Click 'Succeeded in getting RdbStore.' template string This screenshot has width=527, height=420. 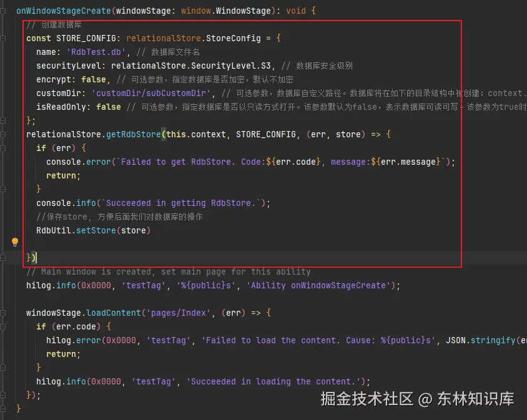coord(181,203)
